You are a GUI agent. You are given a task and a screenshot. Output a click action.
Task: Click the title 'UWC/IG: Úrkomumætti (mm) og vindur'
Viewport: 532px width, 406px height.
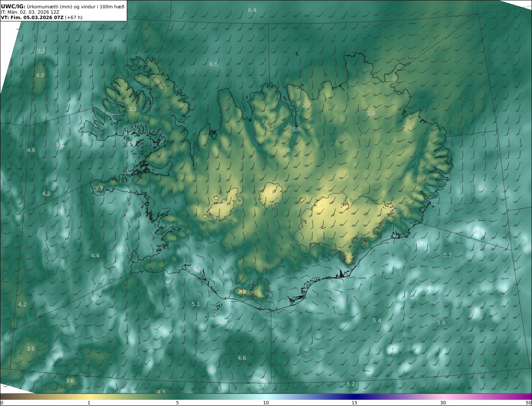click(63, 6)
